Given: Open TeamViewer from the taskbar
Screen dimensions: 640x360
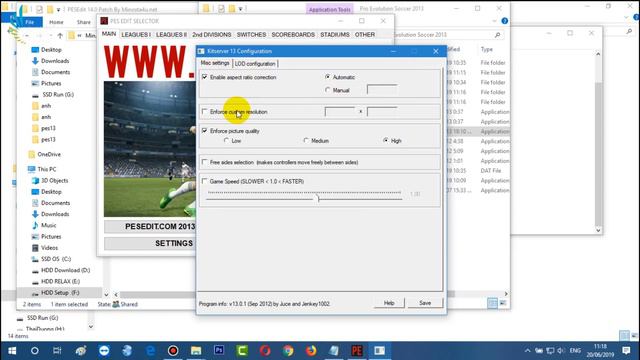Looking at the screenshot, I should point(104,351).
